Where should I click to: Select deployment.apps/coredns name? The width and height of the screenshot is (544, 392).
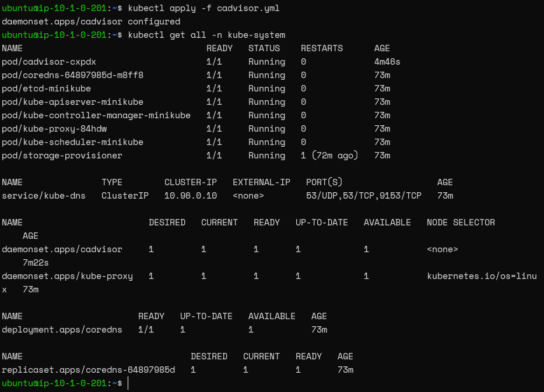pyautogui.click(x=62, y=330)
